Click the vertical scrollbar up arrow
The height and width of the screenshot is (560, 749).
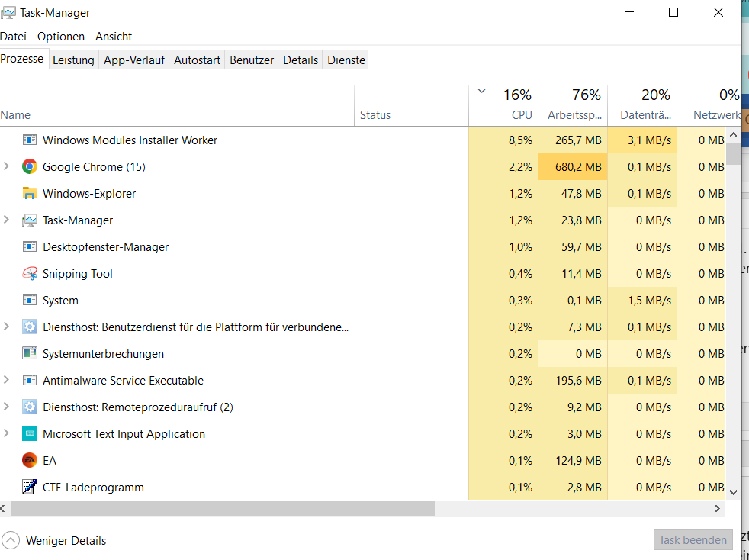(734, 135)
